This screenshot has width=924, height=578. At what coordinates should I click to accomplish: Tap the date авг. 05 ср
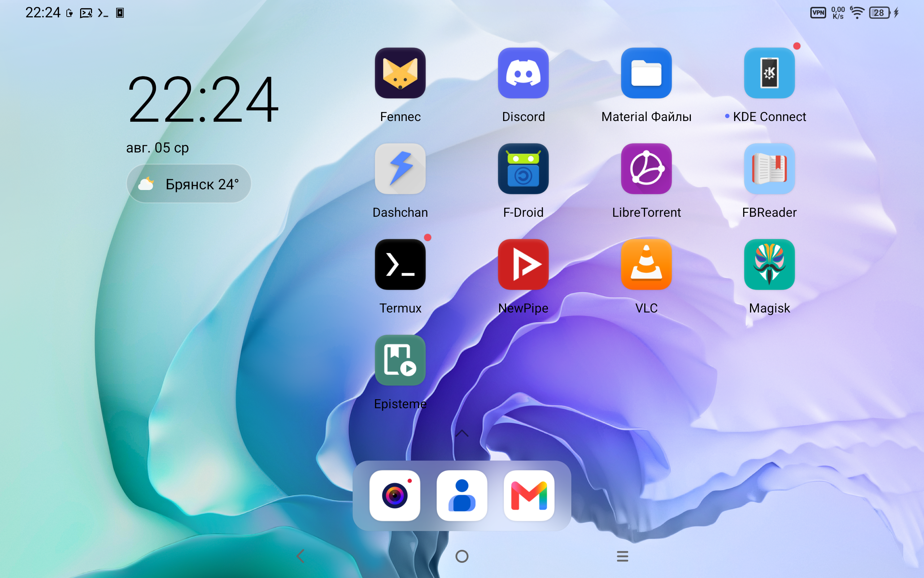pyautogui.click(x=157, y=147)
